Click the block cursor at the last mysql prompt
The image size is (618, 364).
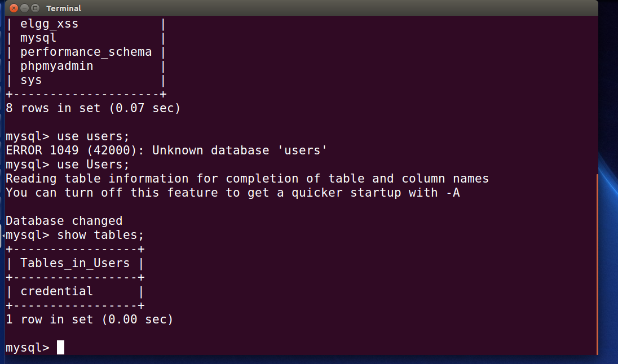60,348
